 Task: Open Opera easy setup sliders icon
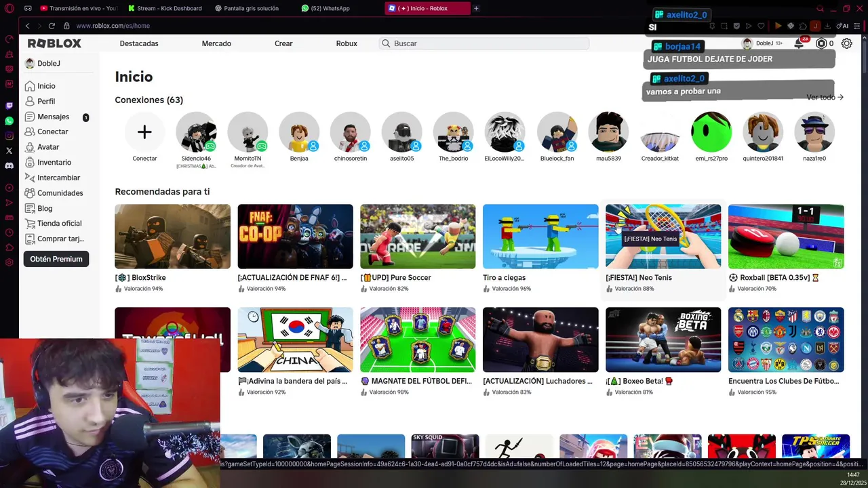(x=858, y=26)
